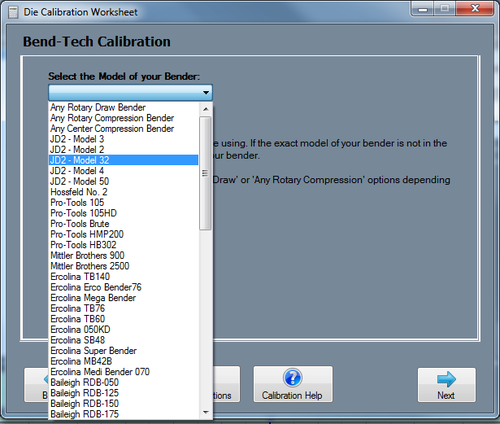Click the list scrollbar up arrow
Image resolution: width=500 pixels, height=424 pixels.
206,109
